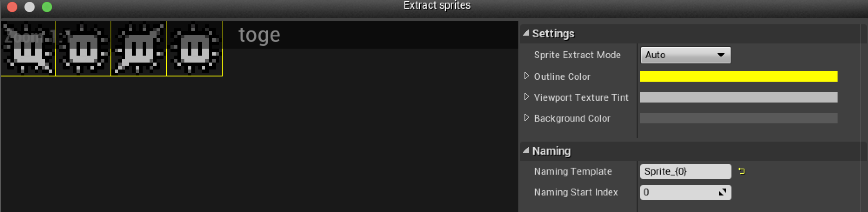Screen dimensions: 868x212
Task: Reset Naming Template to default value
Action: 741,171
